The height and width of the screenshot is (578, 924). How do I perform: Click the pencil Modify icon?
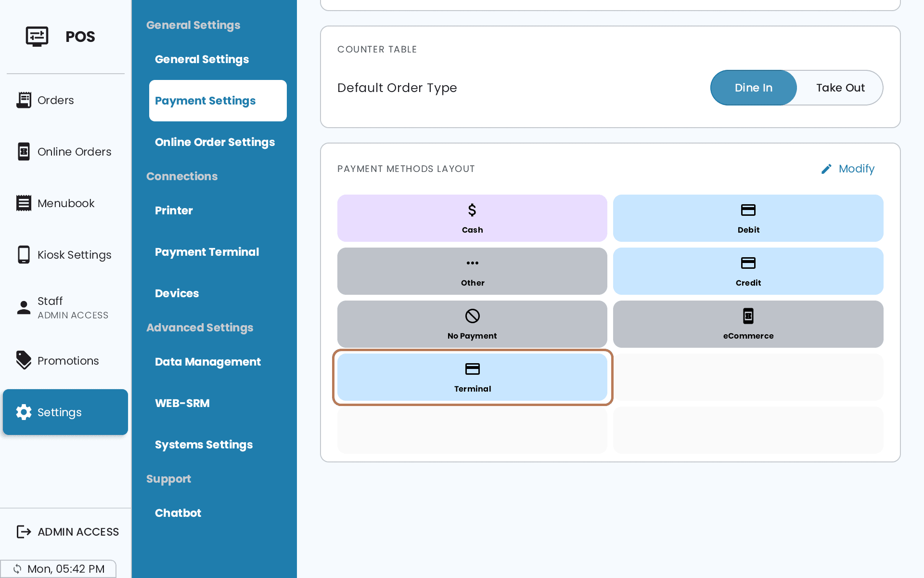click(x=826, y=169)
